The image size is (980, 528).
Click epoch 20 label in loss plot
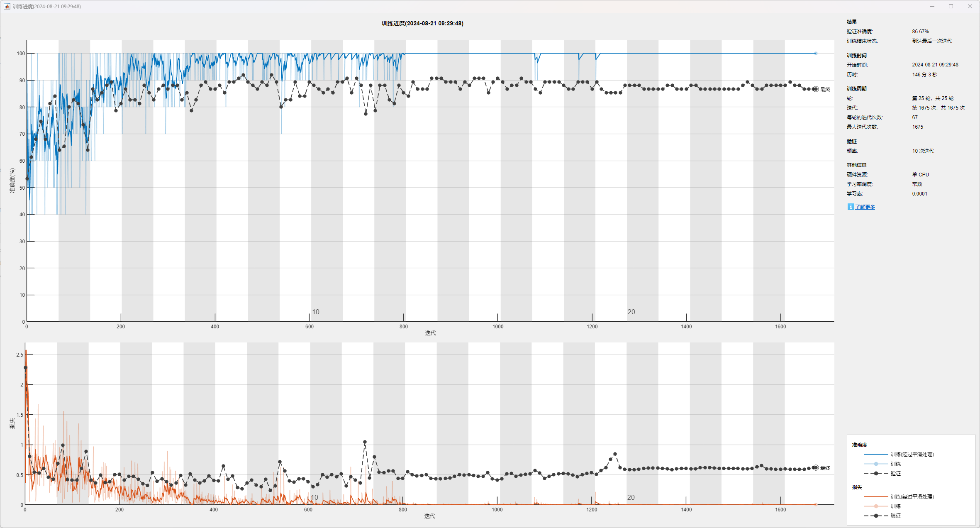click(631, 497)
